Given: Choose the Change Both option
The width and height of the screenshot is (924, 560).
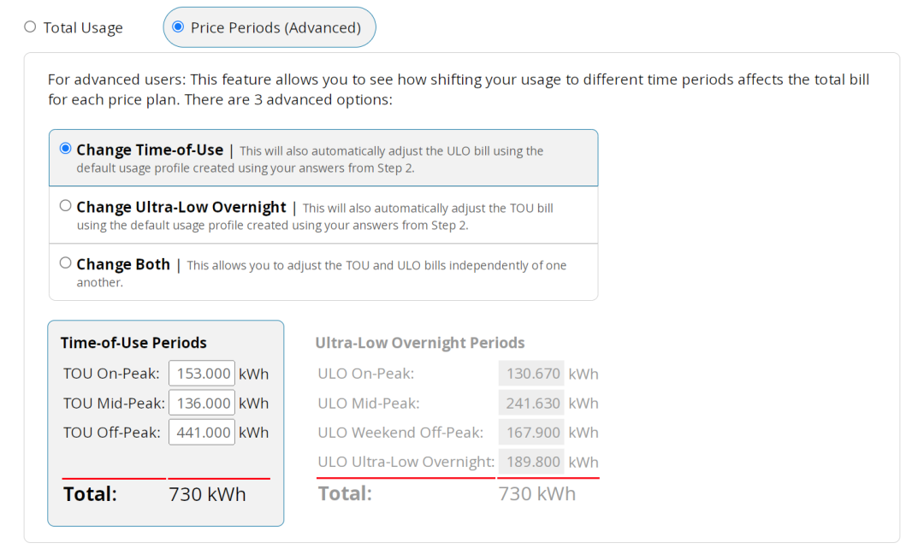Looking at the screenshot, I should 65,262.
